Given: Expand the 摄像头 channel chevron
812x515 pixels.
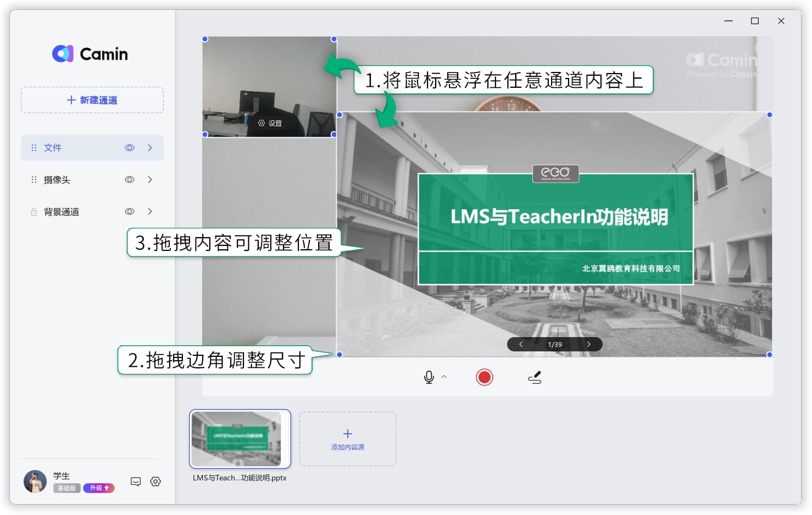Looking at the screenshot, I should tap(150, 180).
